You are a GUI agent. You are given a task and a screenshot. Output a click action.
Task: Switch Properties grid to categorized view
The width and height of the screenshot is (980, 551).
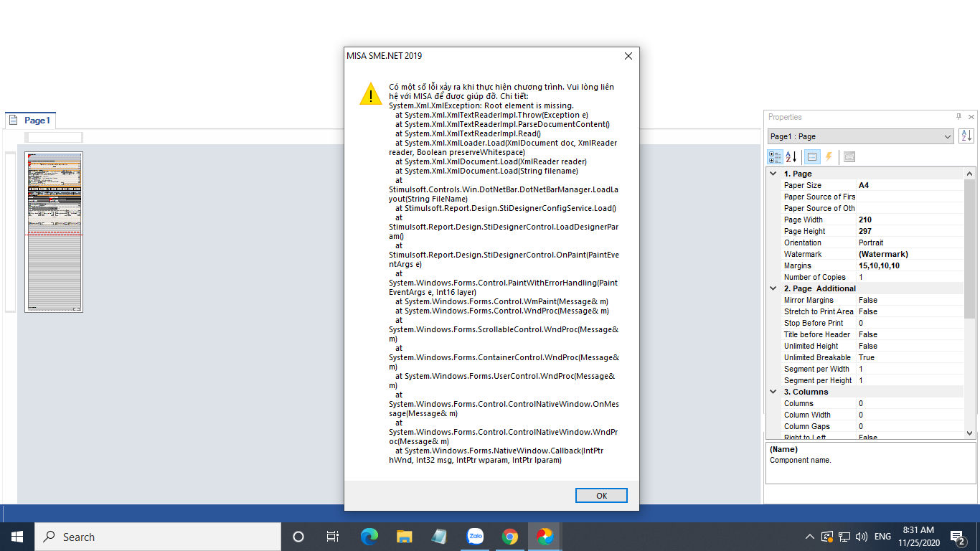pos(776,156)
